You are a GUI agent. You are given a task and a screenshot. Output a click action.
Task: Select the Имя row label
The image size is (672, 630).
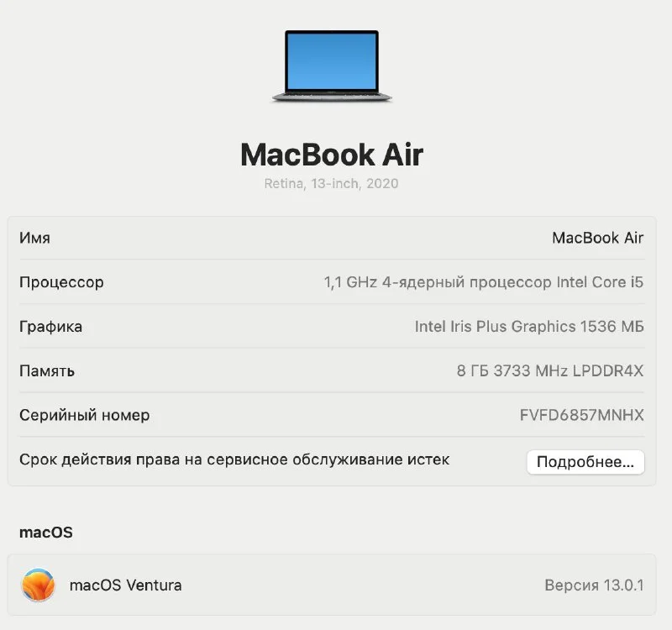coord(34,238)
